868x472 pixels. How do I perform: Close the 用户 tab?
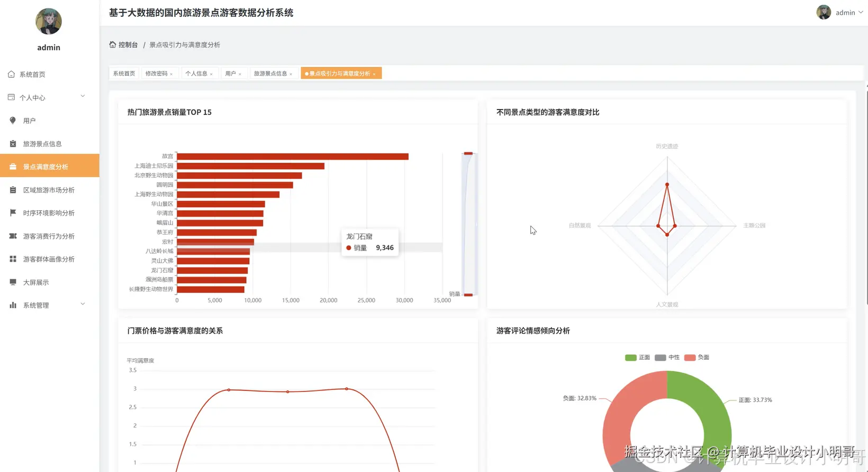click(240, 74)
